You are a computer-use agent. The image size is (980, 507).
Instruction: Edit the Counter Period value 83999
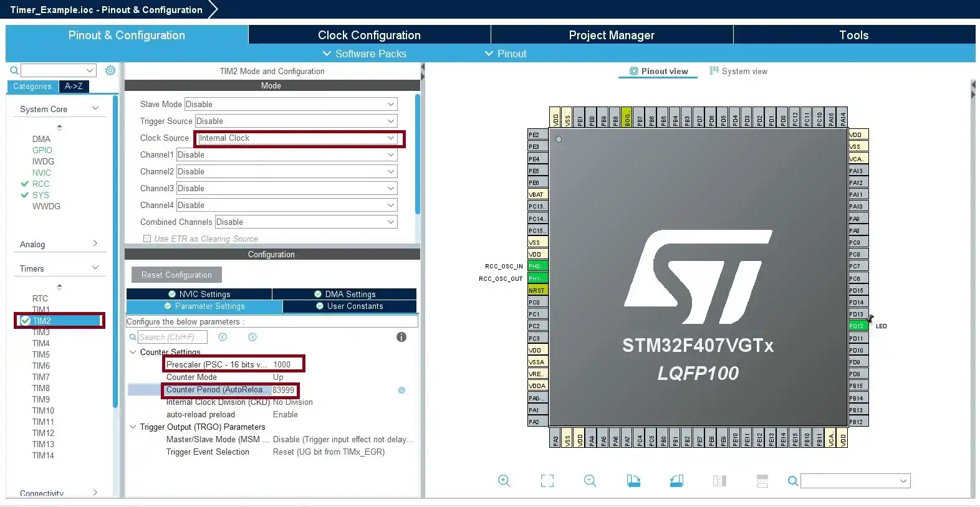point(284,390)
